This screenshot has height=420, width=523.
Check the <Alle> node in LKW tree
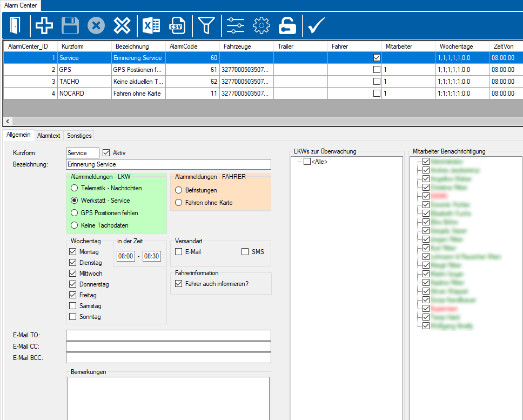click(307, 162)
